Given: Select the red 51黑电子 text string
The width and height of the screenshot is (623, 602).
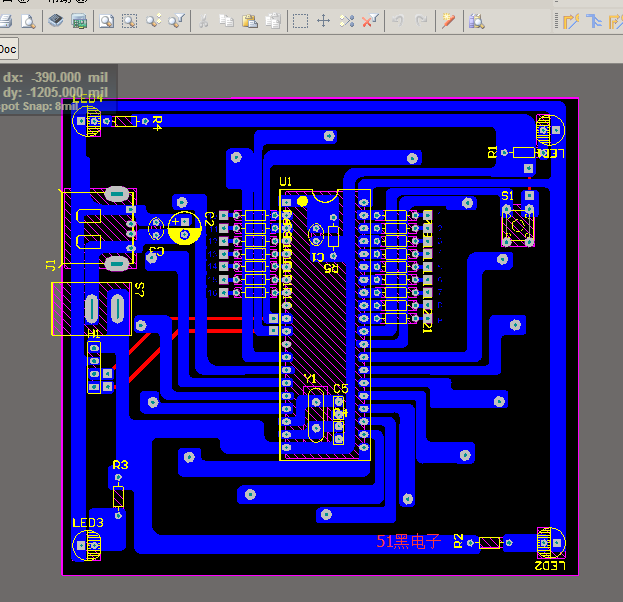Looking at the screenshot, I should (409, 541).
